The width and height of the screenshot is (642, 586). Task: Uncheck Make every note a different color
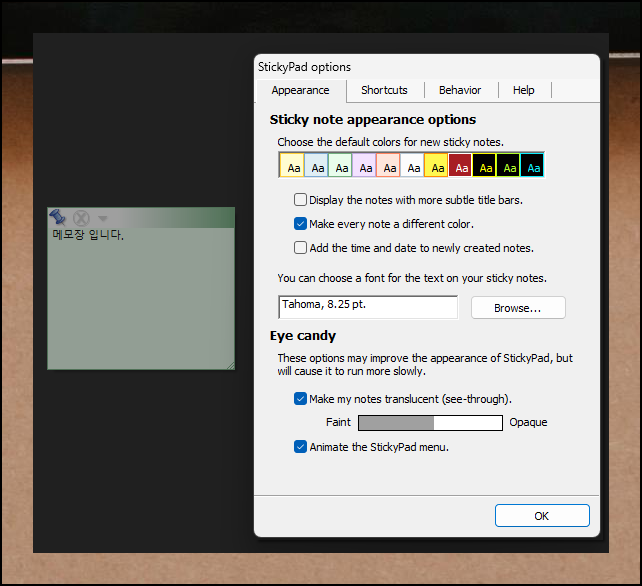300,224
